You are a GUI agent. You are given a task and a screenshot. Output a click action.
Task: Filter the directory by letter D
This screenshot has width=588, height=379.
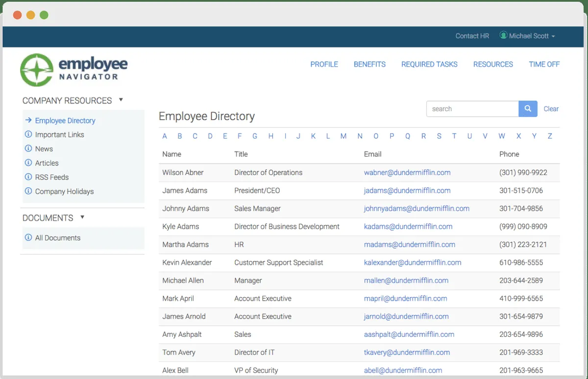tap(210, 136)
